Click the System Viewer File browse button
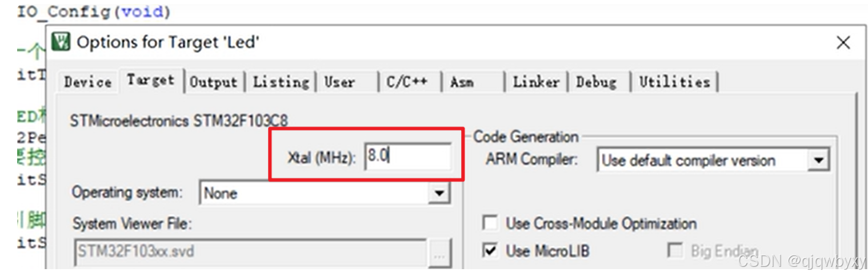This screenshot has width=868, height=276. coord(439,252)
